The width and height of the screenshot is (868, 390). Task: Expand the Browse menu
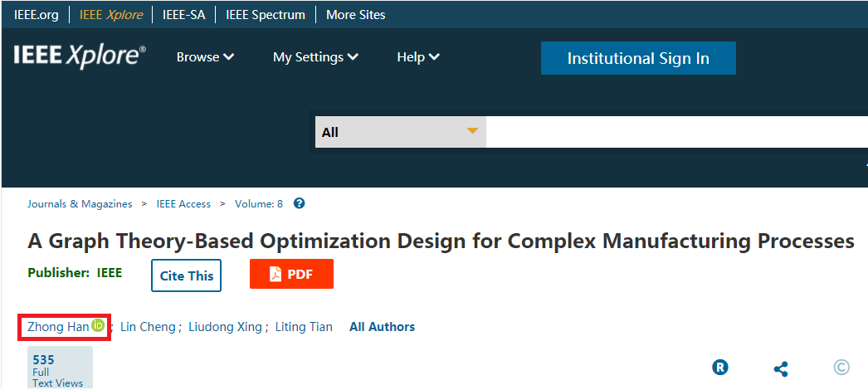point(205,57)
